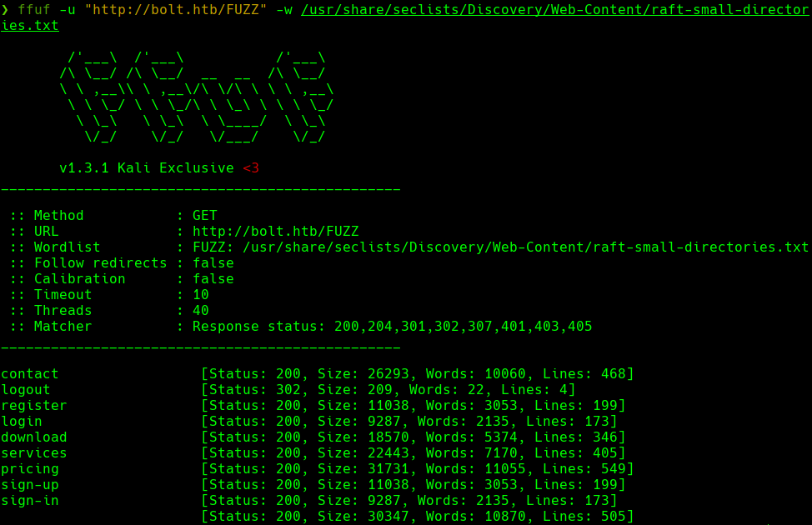Click the Calibration false setting
Screen dimensions: 812x525
click(x=117, y=278)
